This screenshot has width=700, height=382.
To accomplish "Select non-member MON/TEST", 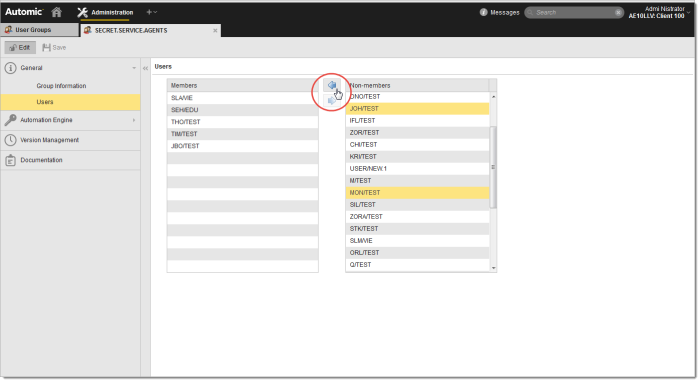I will 417,193.
